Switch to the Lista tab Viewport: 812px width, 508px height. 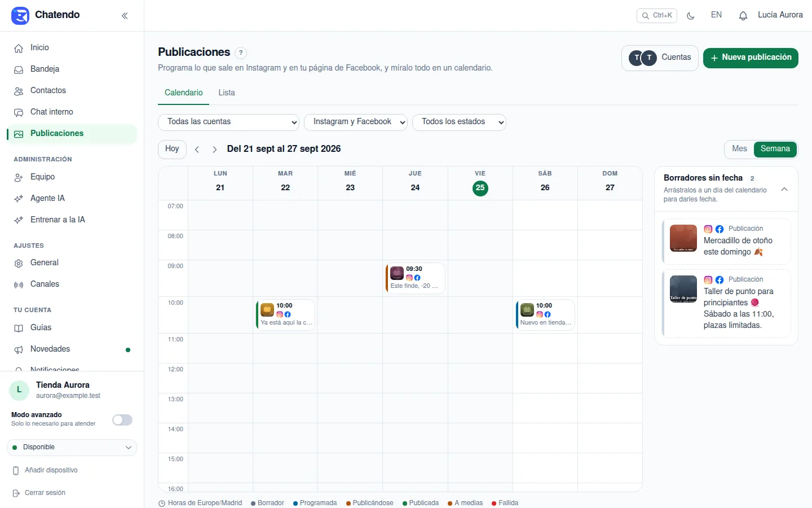(x=227, y=93)
